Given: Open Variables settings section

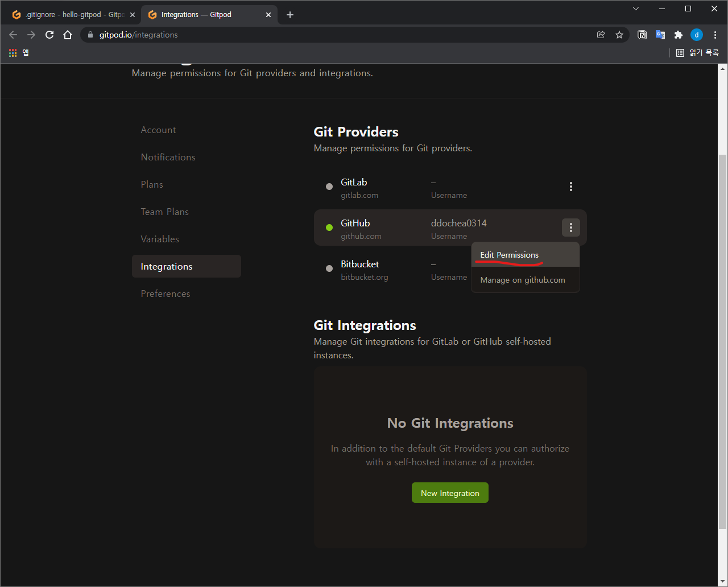Looking at the screenshot, I should (x=187, y=239).
